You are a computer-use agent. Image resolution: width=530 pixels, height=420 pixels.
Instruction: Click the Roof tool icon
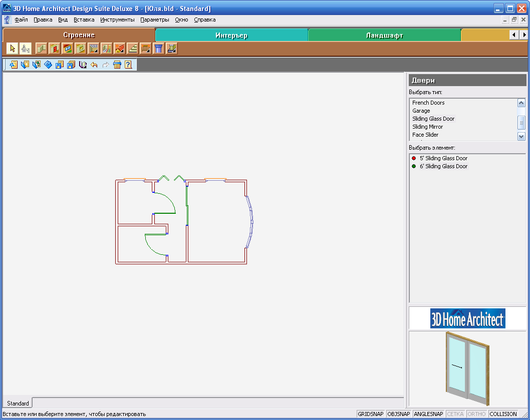pyautogui.click(x=119, y=49)
